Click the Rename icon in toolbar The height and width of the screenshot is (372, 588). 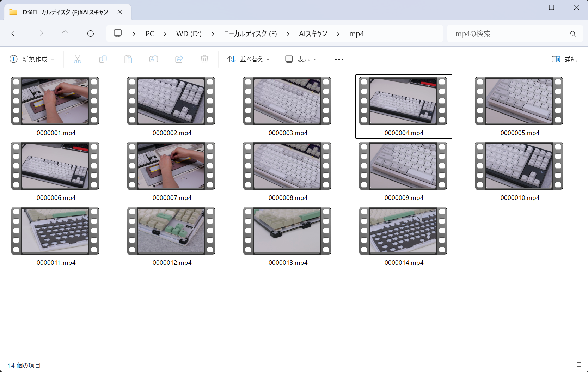tap(154, 59)
